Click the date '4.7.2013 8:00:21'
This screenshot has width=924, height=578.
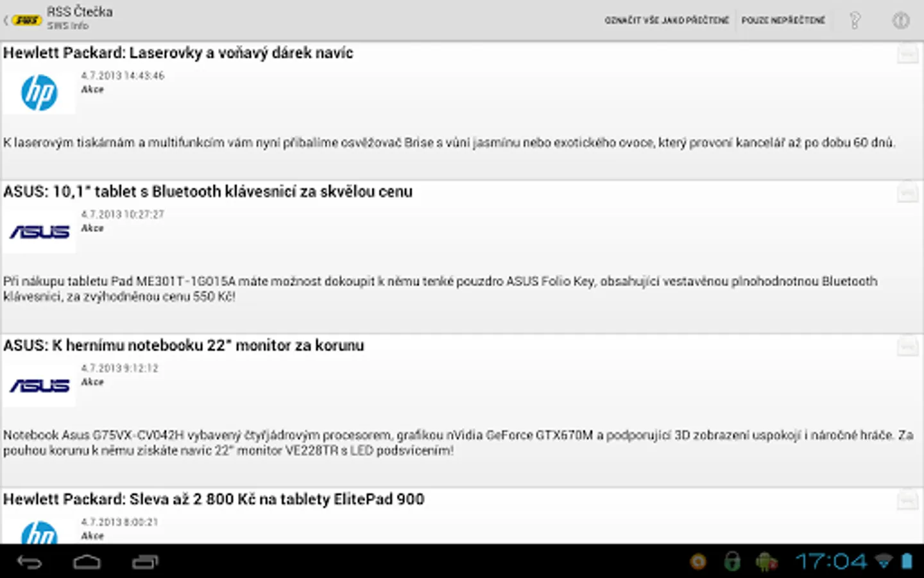pos(119,522)
